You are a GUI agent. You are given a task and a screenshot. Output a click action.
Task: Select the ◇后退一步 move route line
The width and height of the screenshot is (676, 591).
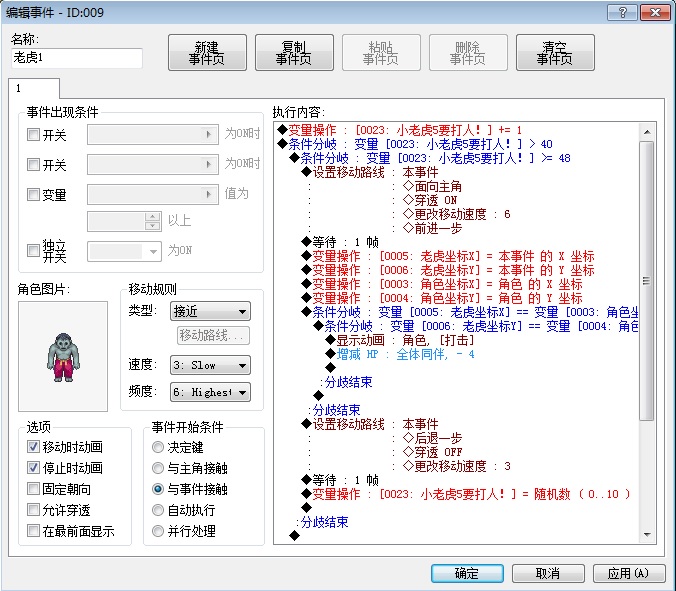[432, 438]
